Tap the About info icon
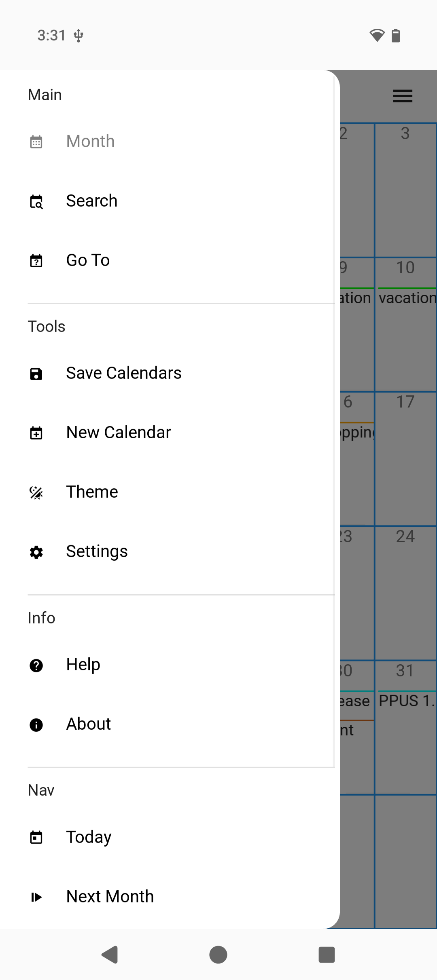 point(36,724)
